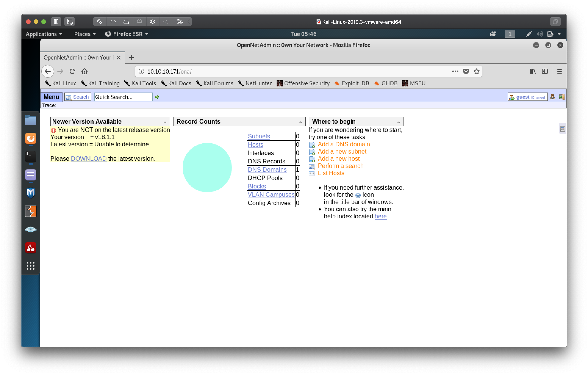Bookmark this page with the star icon
The height and width of the screenshot is (375, 588).
(476, 71)
